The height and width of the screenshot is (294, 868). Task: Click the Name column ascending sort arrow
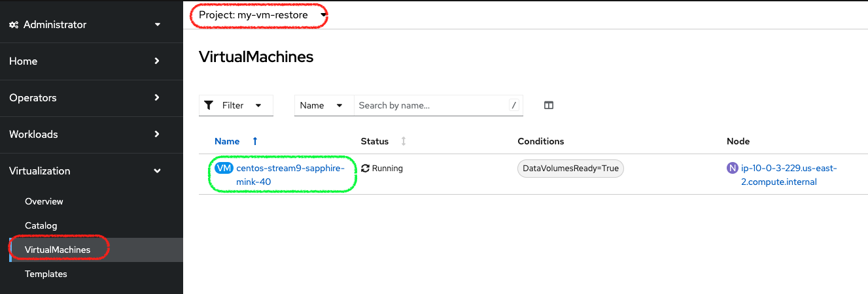point(255,141)
